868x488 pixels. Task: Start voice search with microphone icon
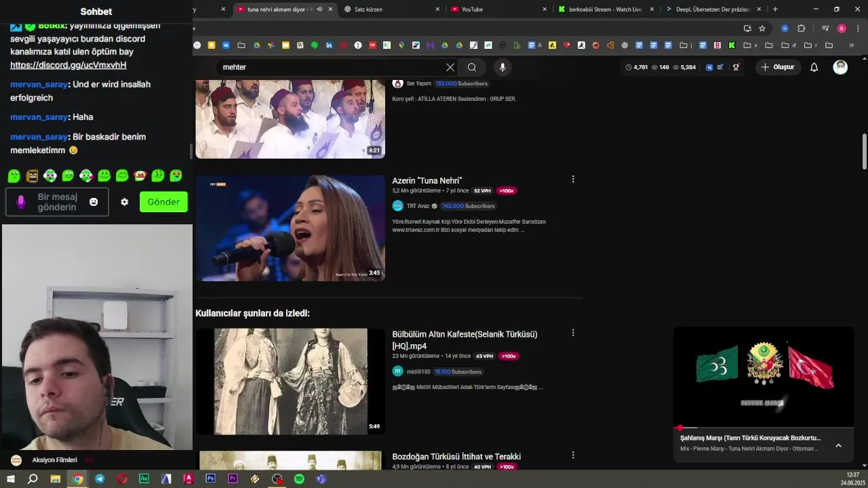[x=502, y=67]
